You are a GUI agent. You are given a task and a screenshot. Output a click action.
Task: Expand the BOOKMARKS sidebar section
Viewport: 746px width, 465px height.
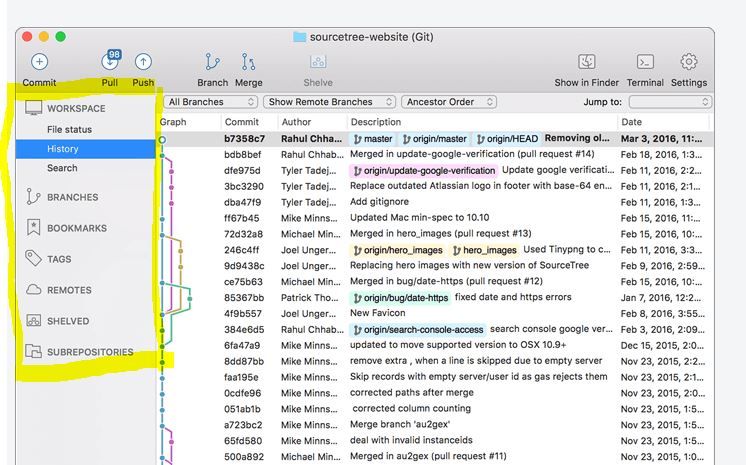pos(77,228)
